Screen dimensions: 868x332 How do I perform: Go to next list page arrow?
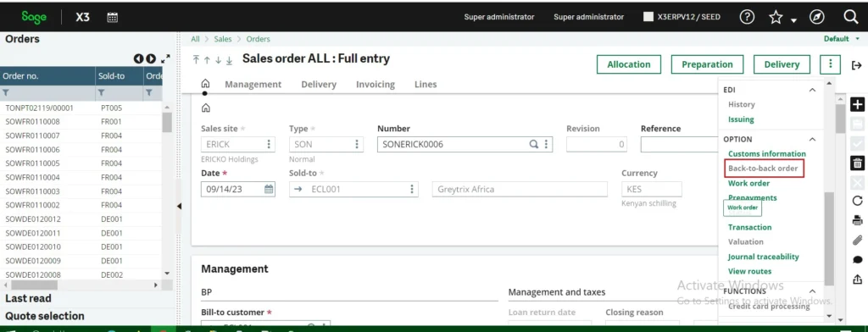coord(151,58)
